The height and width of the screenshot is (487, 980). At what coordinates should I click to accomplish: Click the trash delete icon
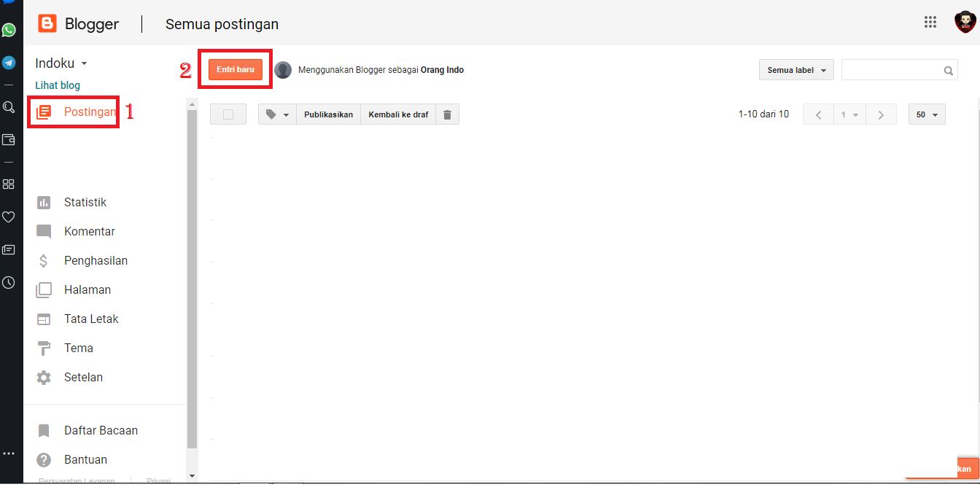[447, 114]
